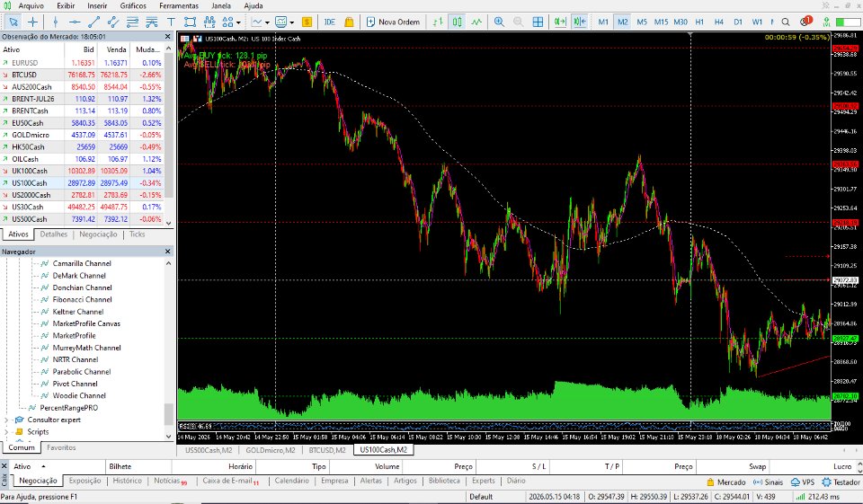Close the Navegador panel
Screen dimensions: 863x504
(x=168, y=252)
